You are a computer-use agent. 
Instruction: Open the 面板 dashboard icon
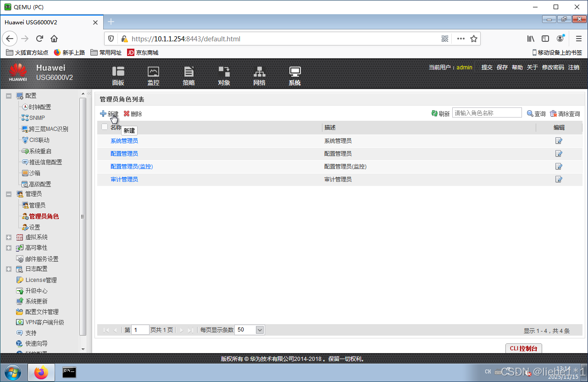point(118,76)
